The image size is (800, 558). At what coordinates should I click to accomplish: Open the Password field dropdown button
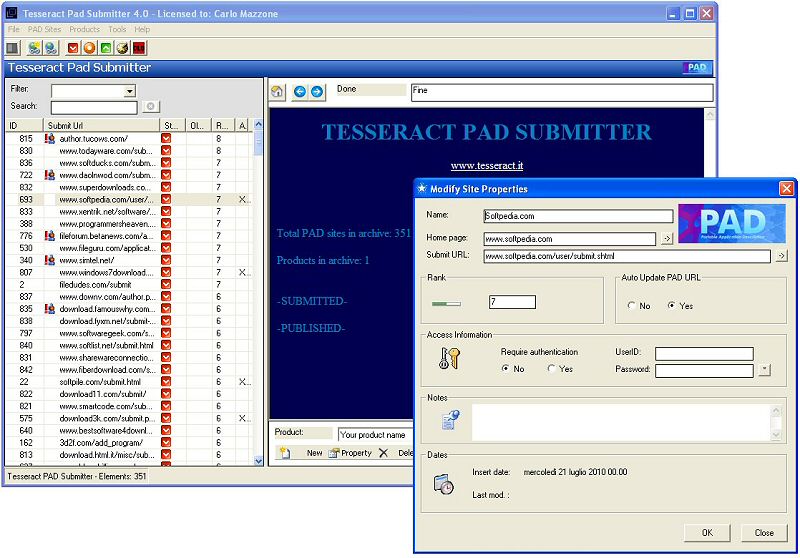point(764,370)
